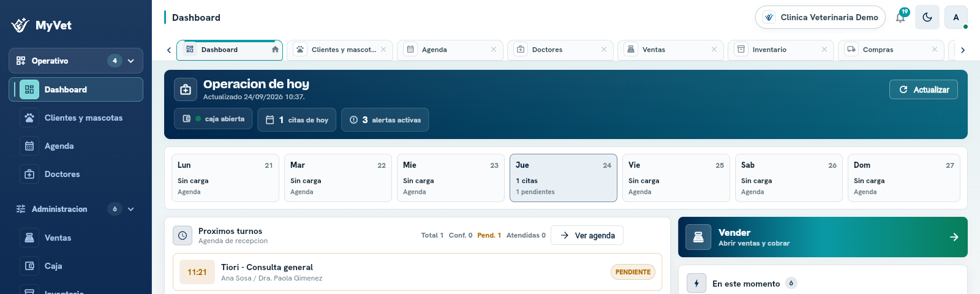
Task: Open Ventas in the sidebar
Action: (x=76, y=238)
